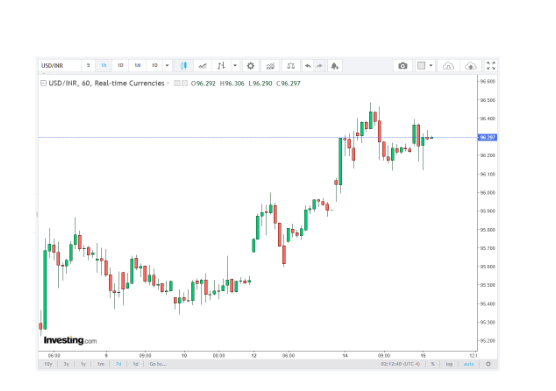This screenshot has height=391, width=556.
Task: Open chart properties with the gear icon
Action: [250, 66]
